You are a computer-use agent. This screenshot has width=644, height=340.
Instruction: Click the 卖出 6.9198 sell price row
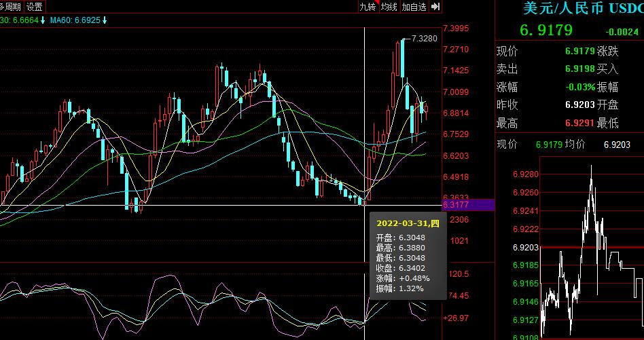[x=545, y=69]
